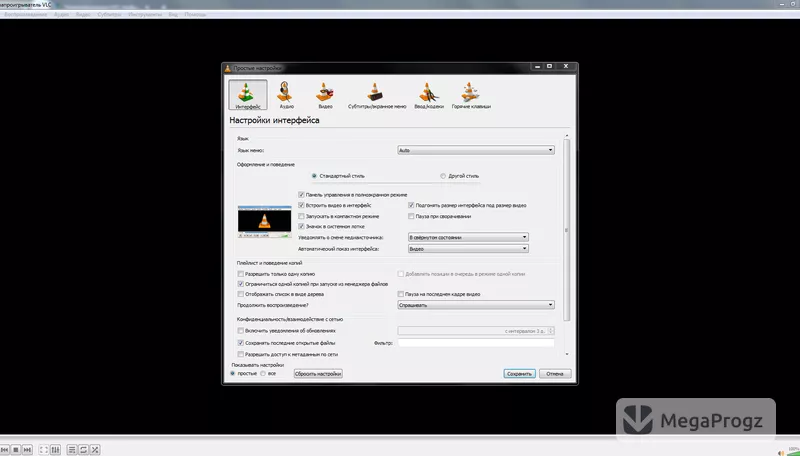The image size is (800, 456).
Task: Open Уведомлять о смене медиаисточника dropdown
Action: tap(468, 237)
